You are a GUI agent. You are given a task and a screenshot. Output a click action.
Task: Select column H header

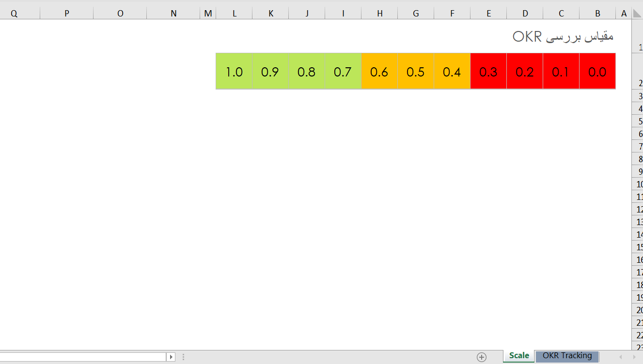(x=380, y=14)
